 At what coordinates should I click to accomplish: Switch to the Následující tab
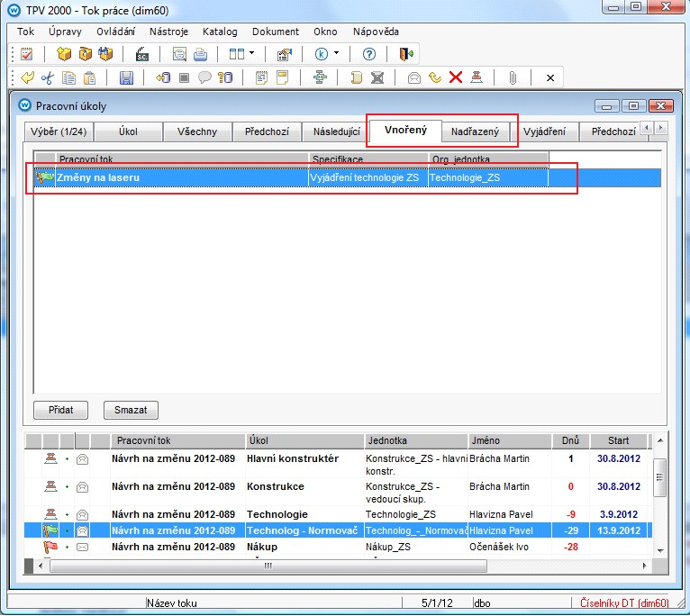tap(337, 131)
